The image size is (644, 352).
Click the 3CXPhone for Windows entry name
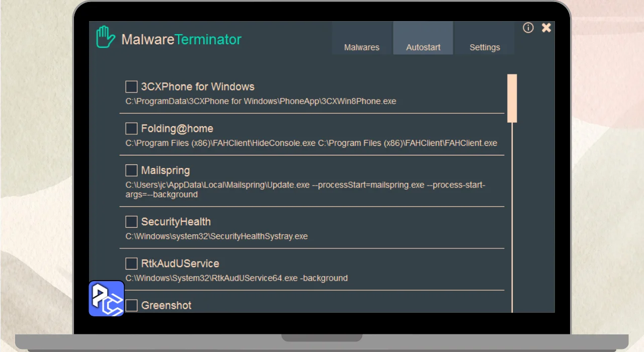[198, 86]
